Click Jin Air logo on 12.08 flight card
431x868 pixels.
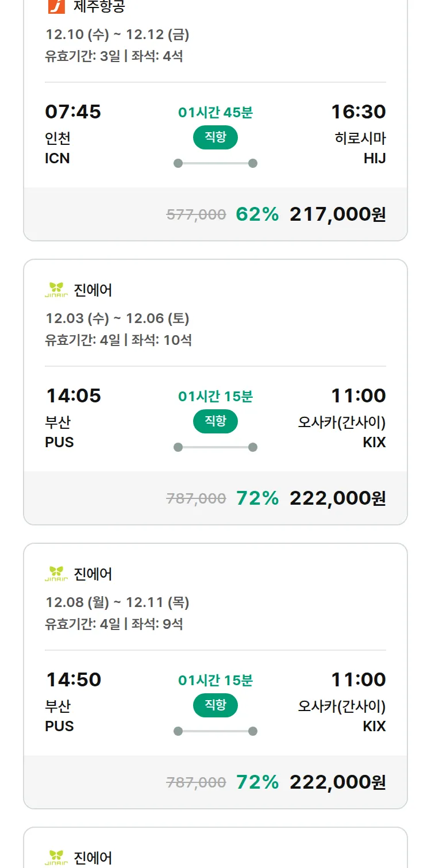tap(56, 574)
